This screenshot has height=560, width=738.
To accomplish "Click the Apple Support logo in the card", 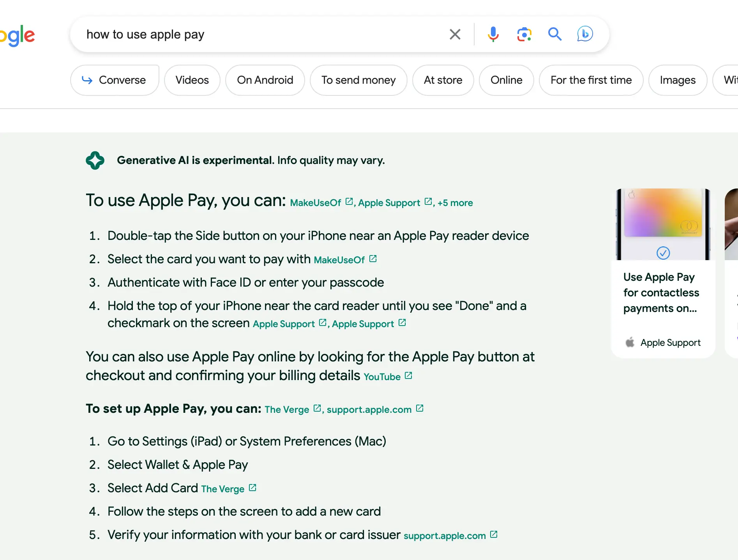I will pyautogui.click(x=630, y=342).
